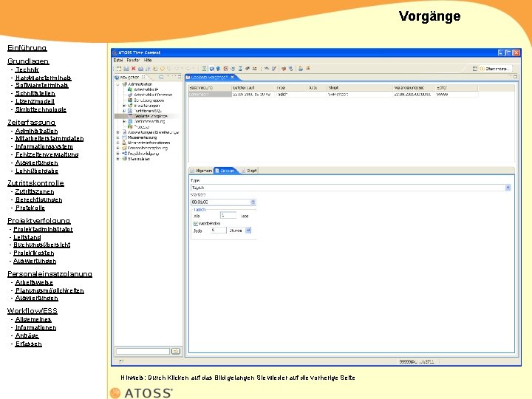This screenshot has width=532, height=399.
Task: Click the Administration node icon in the tree
Action: [x=124, y=83]
